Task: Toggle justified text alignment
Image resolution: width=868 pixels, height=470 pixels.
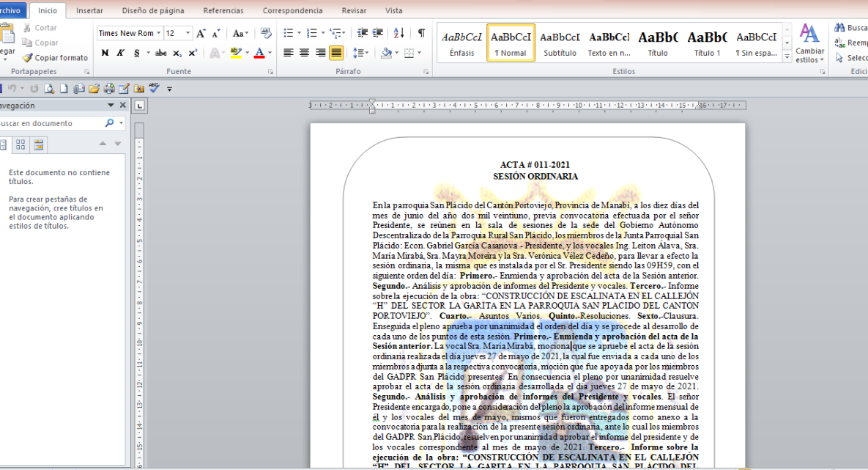Action: [x=336, y=53]
